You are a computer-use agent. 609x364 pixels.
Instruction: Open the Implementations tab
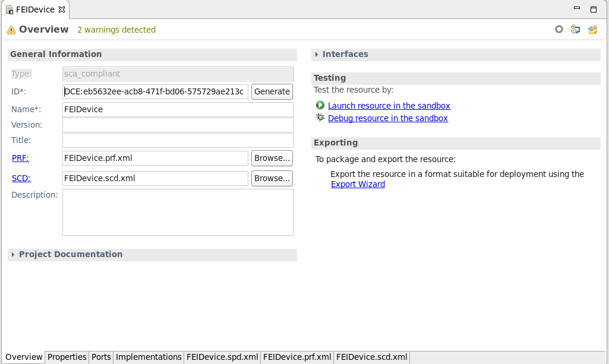[149, 357]
